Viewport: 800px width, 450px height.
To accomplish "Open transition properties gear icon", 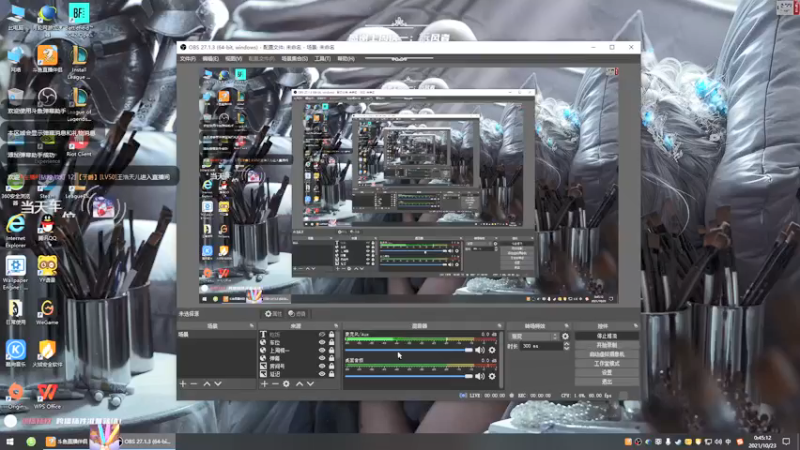I will [x=565, y=336].
